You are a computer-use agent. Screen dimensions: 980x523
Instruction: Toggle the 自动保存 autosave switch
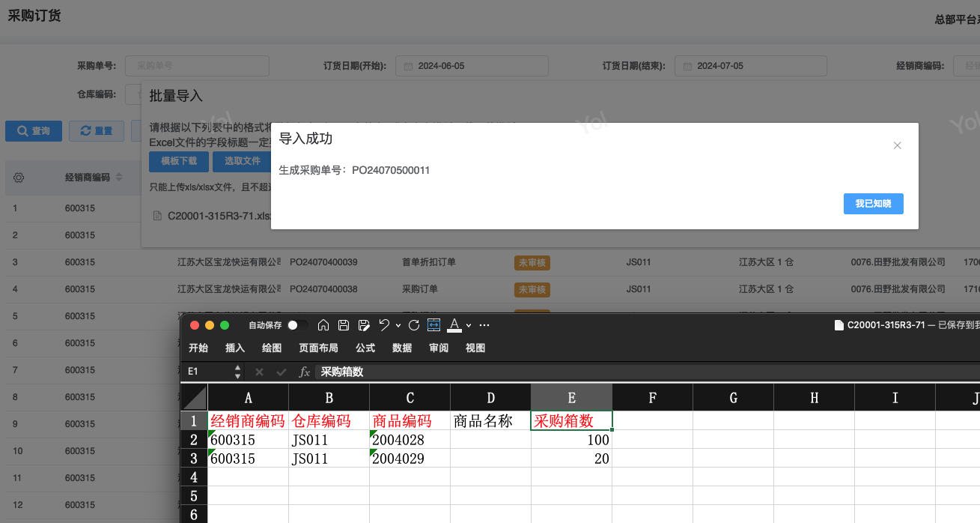297,325
